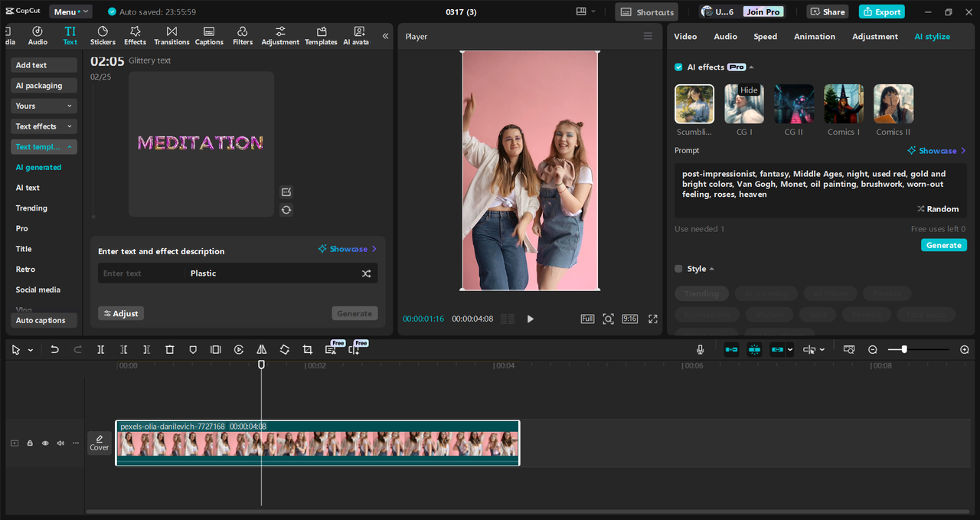Viewport: 980px width, 520px height.
Task: Toggle track visibility eye icon
Action: click(x=45, y=443)
